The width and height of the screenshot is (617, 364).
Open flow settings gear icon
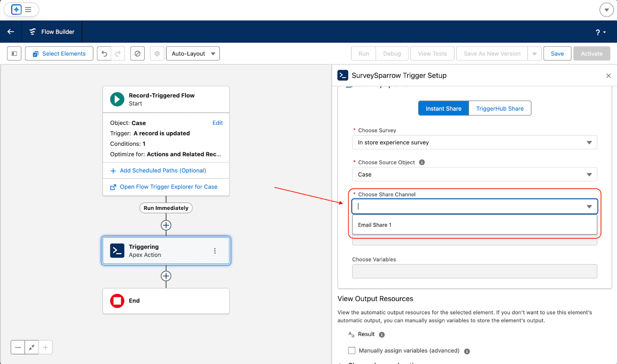pyautogui.click(x=157, y=54)
